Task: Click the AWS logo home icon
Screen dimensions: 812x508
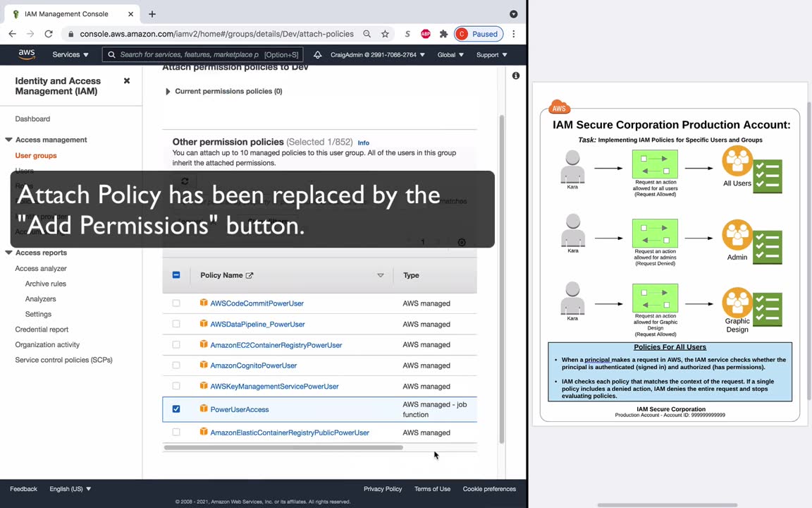Action: pos(26,54)
